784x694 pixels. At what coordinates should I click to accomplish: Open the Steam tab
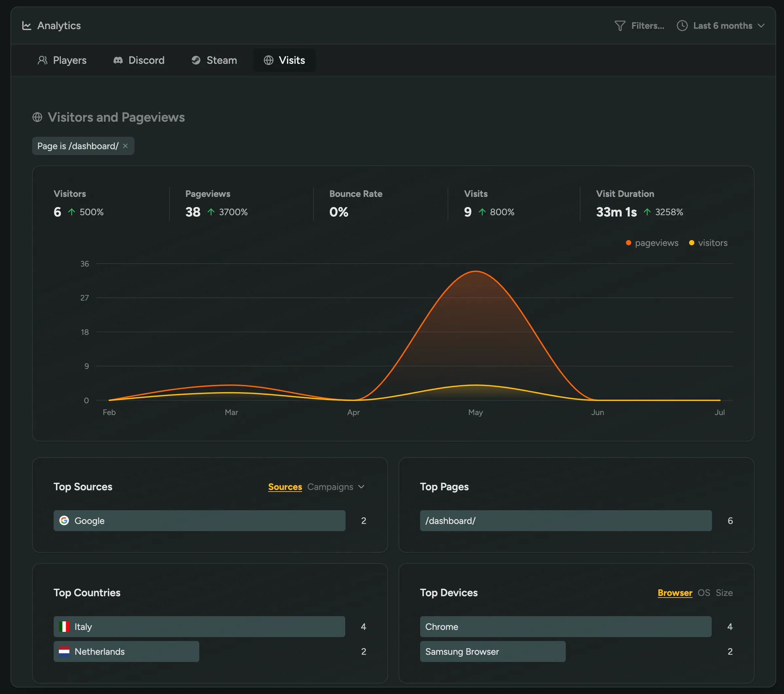click(x=214, y=60)
